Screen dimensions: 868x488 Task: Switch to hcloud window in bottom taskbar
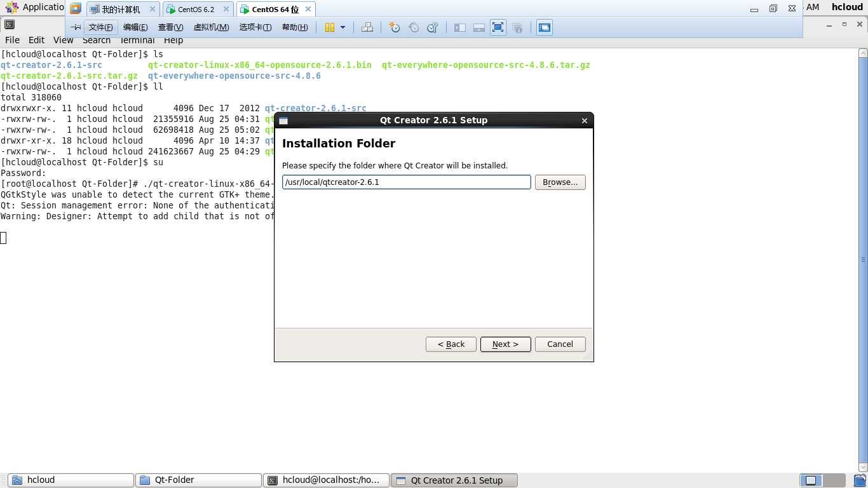click(71, 480)
